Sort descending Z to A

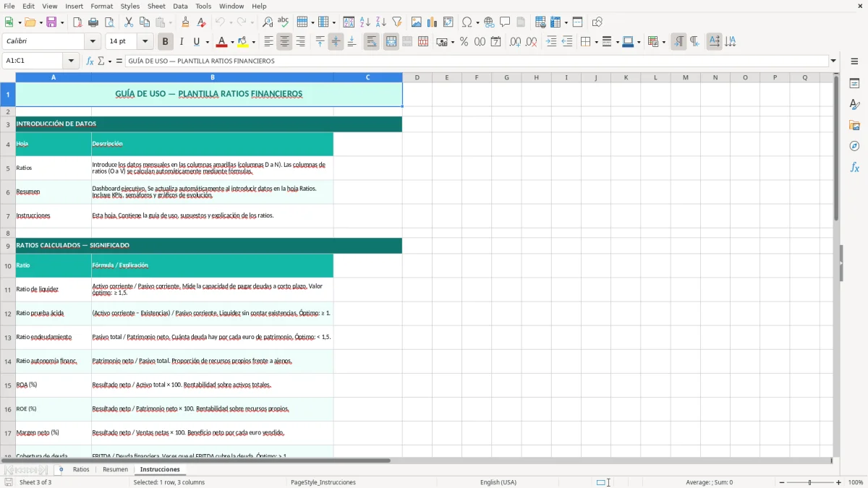[381, 22]
